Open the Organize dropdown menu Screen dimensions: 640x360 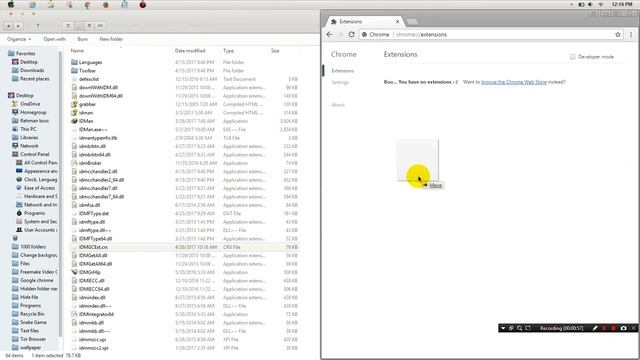coord(19,39)
